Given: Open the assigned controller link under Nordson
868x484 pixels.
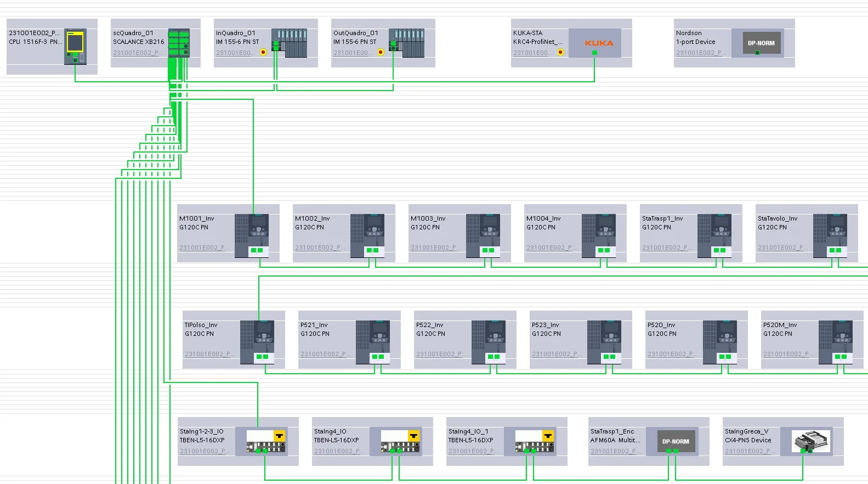Looking at the screenshot, I should [x=700, y=53].
